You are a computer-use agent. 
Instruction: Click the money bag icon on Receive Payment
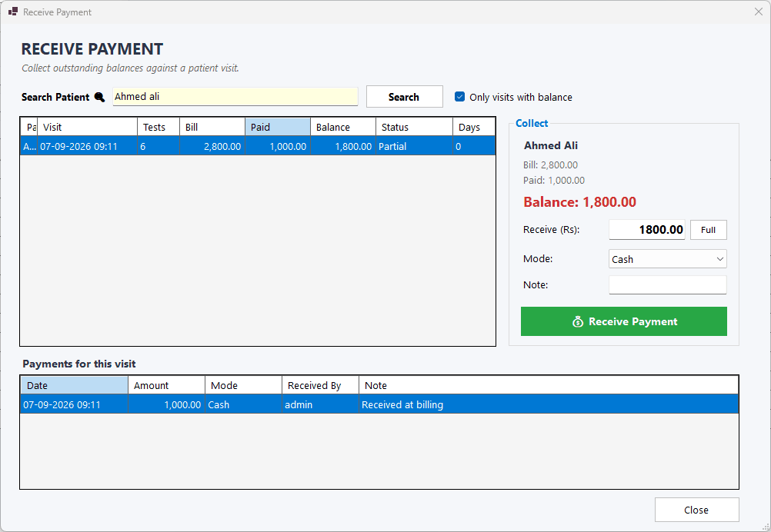(578, 322)
